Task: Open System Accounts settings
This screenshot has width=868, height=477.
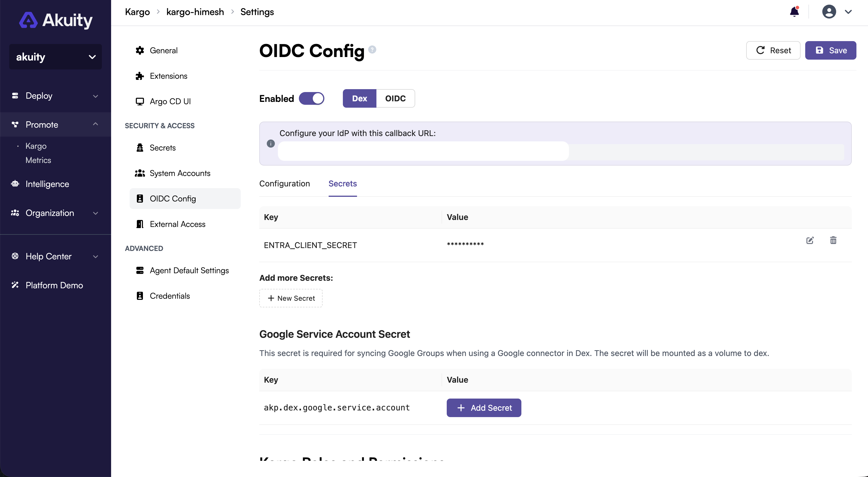Action: pyautogui.click(x=185, y=173)
